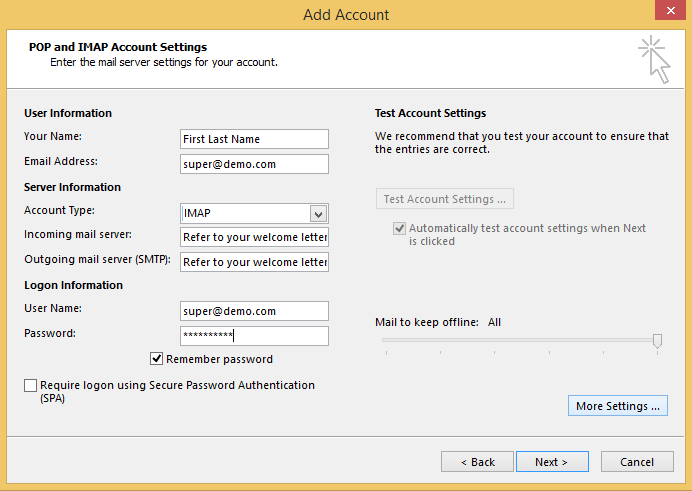Expand the Account Type dropdown arrow

coord(318,213)
